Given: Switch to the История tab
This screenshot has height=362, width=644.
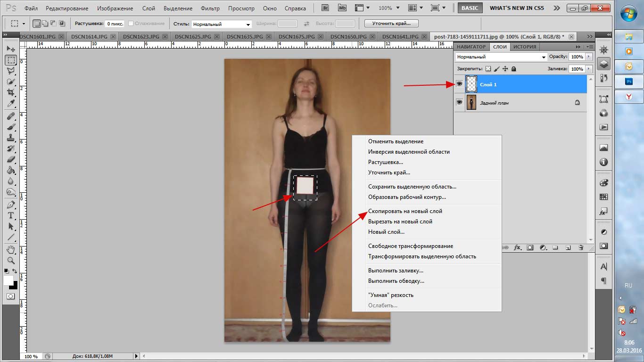Looking at the screenshot, I should click(x=525, y=47).
